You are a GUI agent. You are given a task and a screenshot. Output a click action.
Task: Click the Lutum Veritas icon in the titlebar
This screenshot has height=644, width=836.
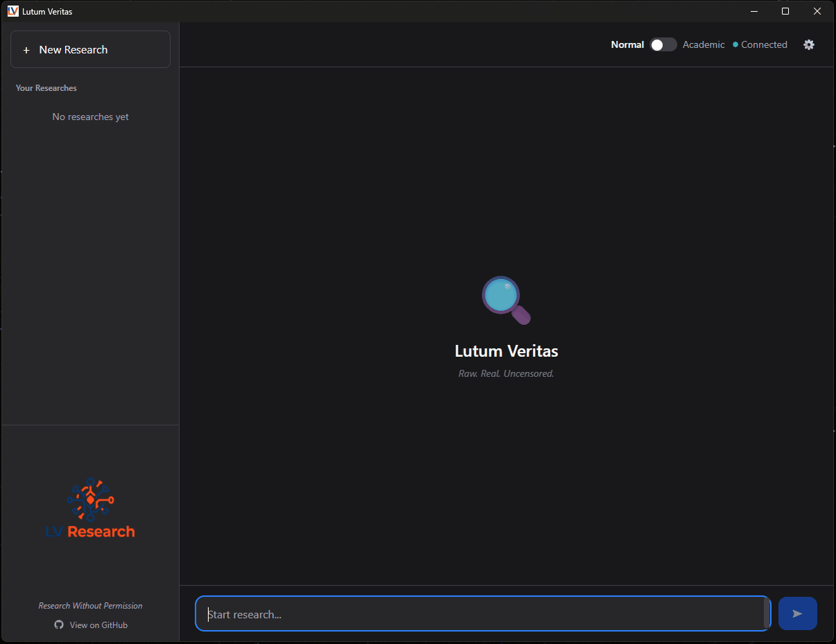click(11, 11)
